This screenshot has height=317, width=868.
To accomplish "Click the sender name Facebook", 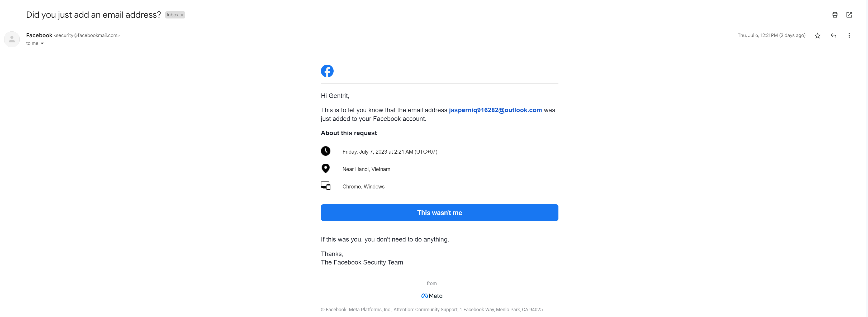I will pos(39,35).
